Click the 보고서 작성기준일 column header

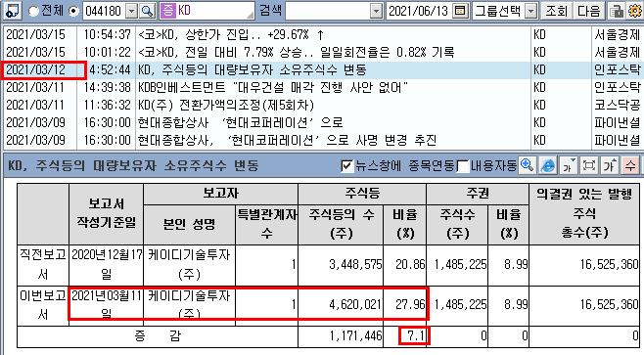pyautogui.click(x=107, y=213)
